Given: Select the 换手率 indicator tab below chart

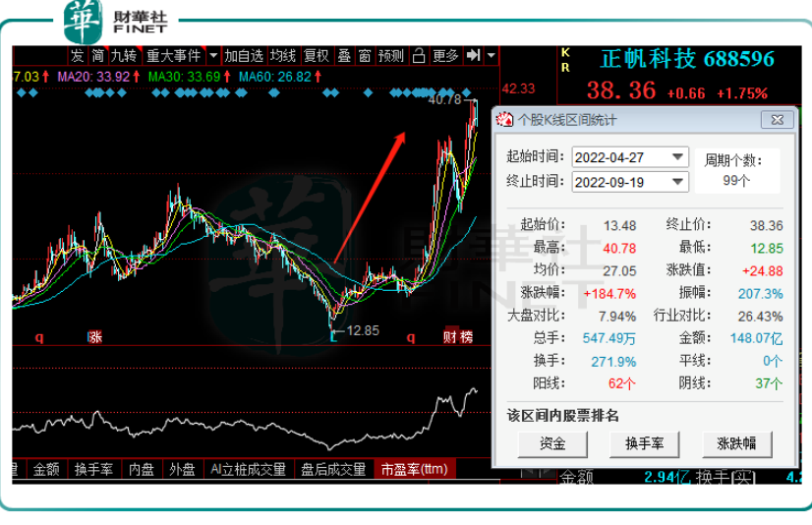Looking at the screenshot, I should [93, 469].
